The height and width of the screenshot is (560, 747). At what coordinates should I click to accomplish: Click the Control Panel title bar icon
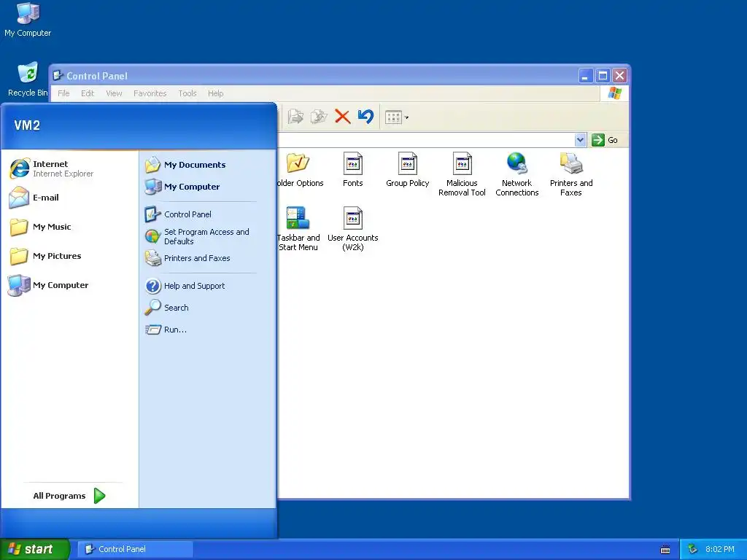pyautogui.click(x=58, y=76)
